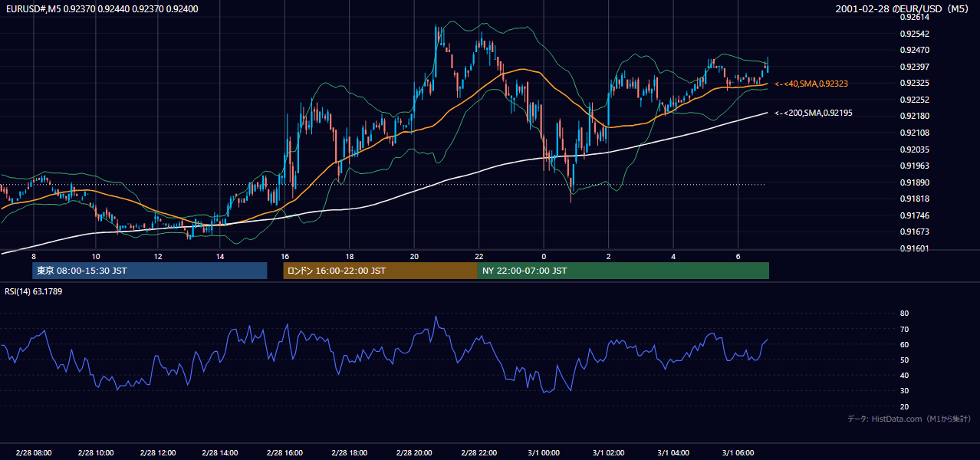
Task: Click the 3/1 00:00 date label
Action: click(x=544, y=453)
